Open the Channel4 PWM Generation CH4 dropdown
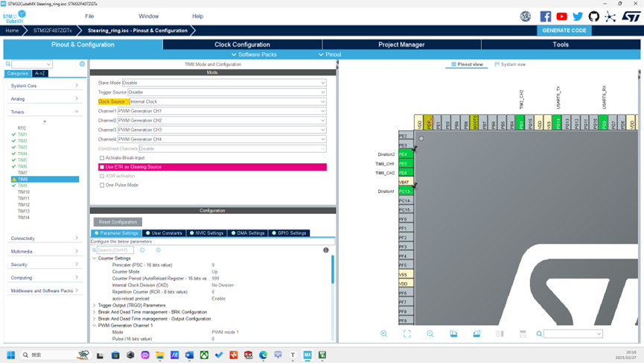Screen dimensions: 644x363 click(x=222, y=139)
